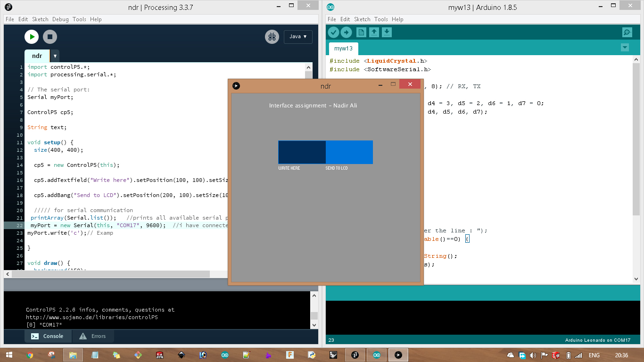Screen dimensions: 644x362
Task: Open the File menu in Processing window
Action: [x=9, y=19]
